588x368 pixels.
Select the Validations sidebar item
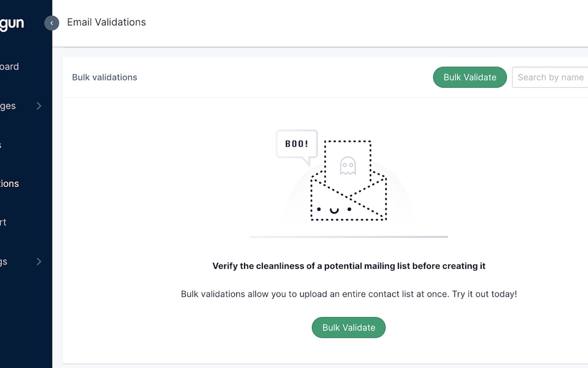pyautogui.click(x=10, y=184)
